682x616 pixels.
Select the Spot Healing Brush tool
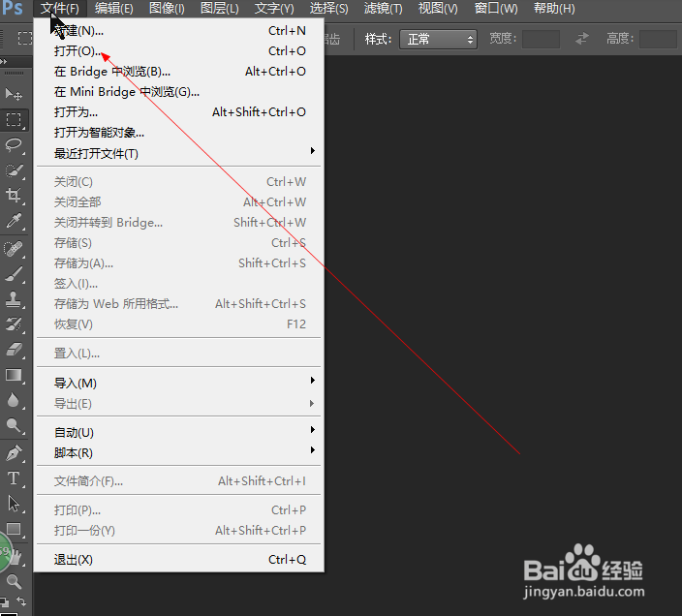pyautogui.click(x=14, y=249)
